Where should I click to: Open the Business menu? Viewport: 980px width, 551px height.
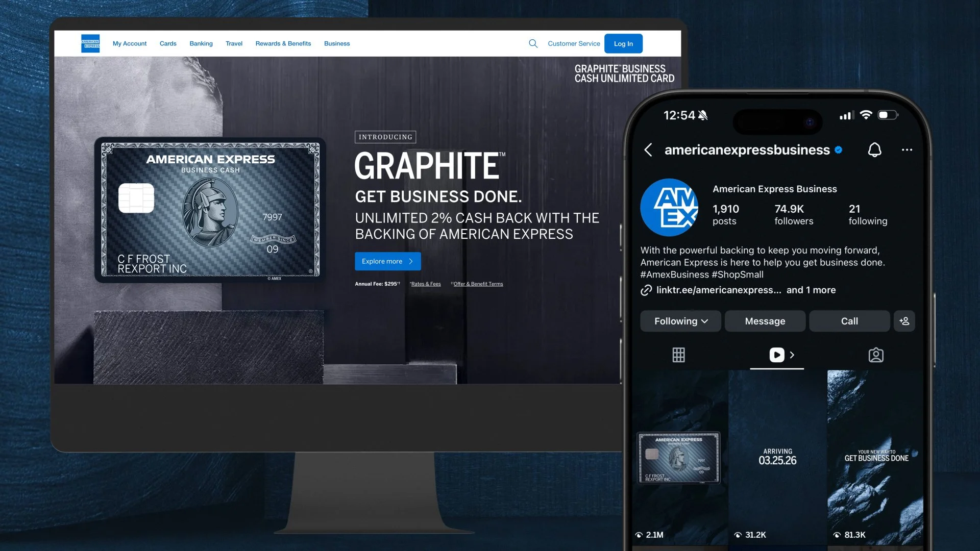pos(337,43)
